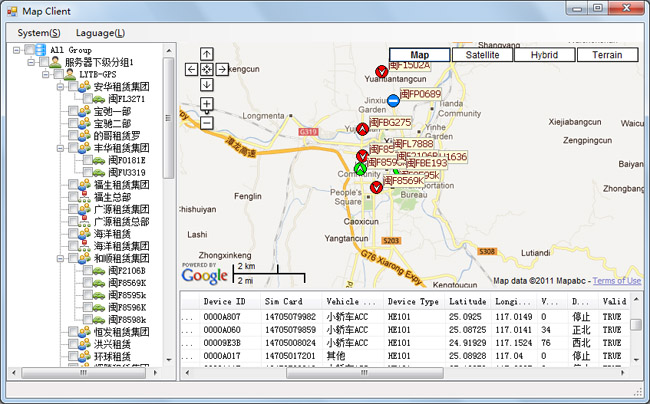The height and width of the screenshot is (404, 650).
Task: Click the car icon next to 闽FL3271
Action: 99,99
